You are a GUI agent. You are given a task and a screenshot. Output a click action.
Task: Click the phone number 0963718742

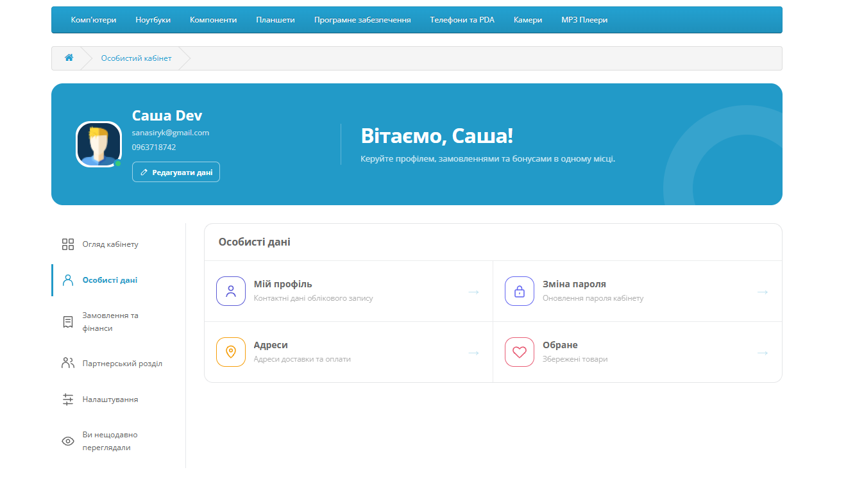click(x=154, y=147)
